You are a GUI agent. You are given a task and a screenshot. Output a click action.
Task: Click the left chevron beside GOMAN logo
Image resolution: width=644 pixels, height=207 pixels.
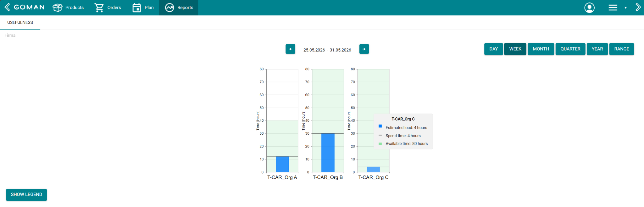[7, 7]
